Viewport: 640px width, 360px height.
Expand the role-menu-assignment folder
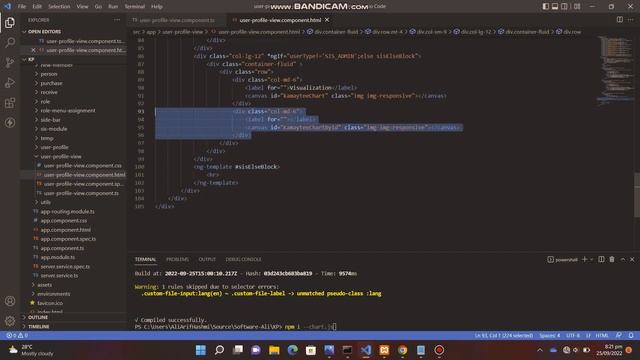(x=67, y=110)
